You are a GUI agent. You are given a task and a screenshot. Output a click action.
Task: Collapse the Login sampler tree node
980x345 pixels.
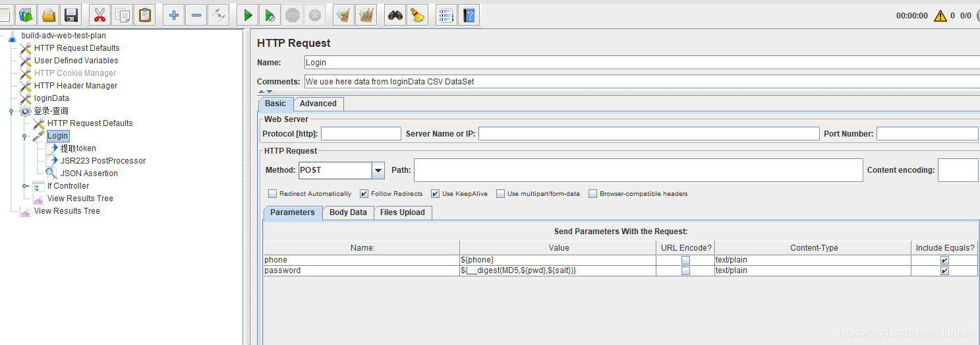(x=25, y=137)
